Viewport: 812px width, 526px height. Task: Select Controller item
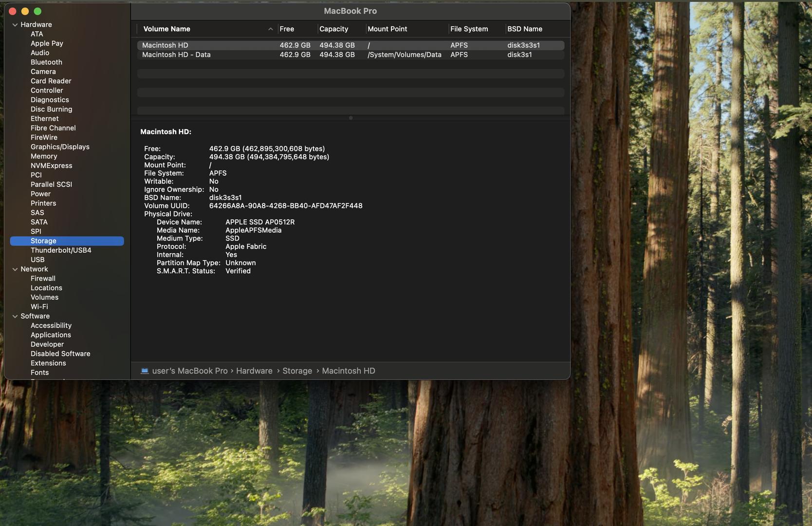tap(47, 91)
